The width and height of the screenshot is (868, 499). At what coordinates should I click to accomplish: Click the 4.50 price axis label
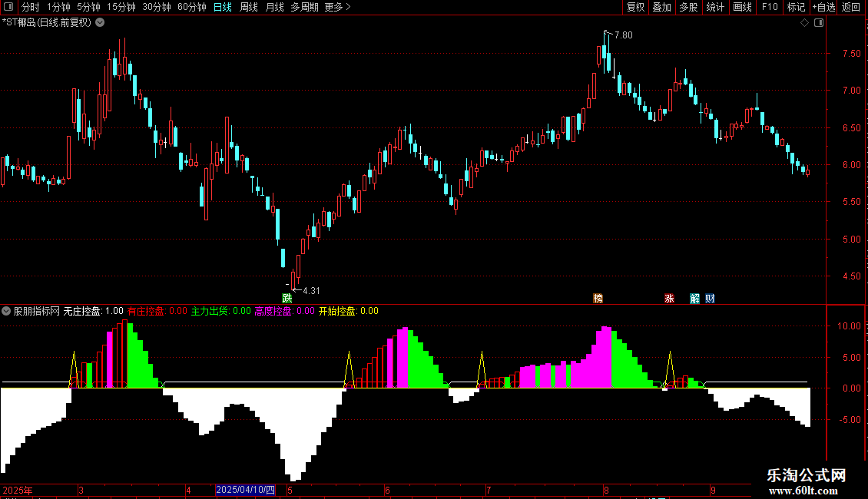pyautogui.click(x=851, y=276)
